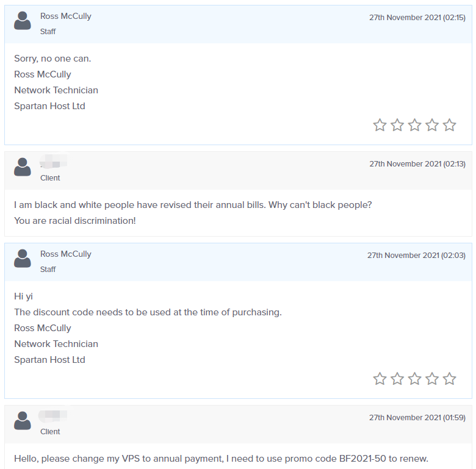
Task: Click Ross McCully's name in the 02:15 header
Action: (x=66, y=16)
